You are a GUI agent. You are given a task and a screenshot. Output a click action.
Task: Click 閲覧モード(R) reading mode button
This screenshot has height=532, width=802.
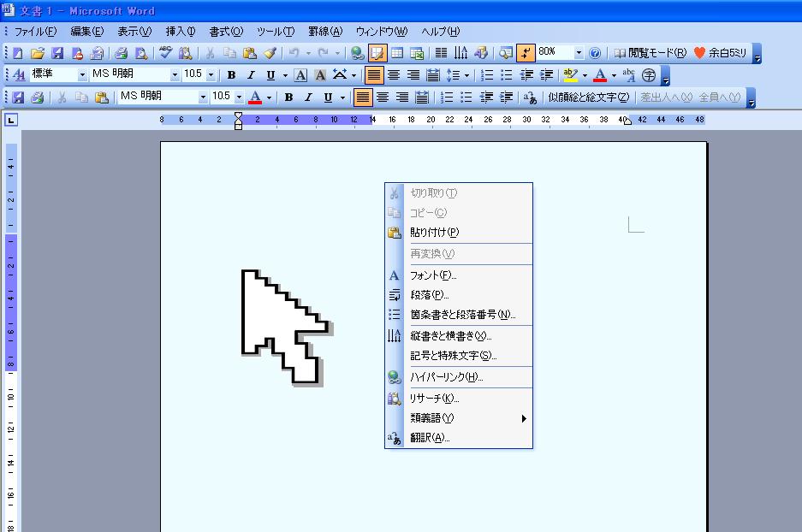click(x=651, y=53)
